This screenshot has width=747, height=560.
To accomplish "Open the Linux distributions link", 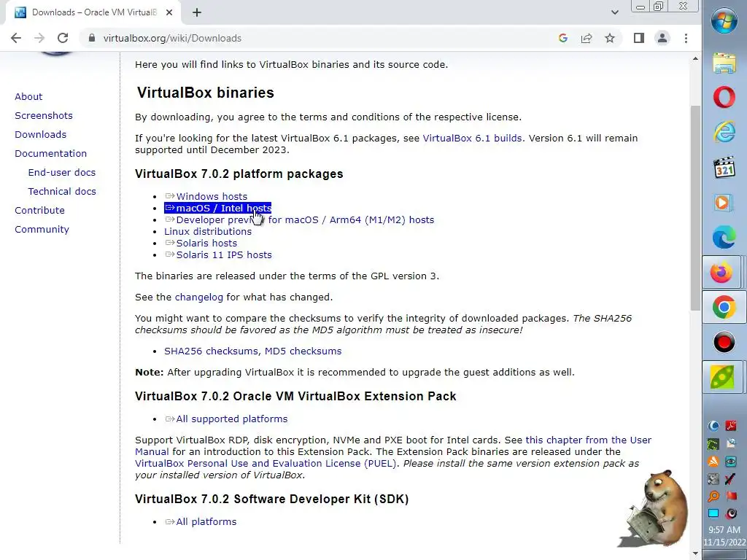I will tap(208, 231).
